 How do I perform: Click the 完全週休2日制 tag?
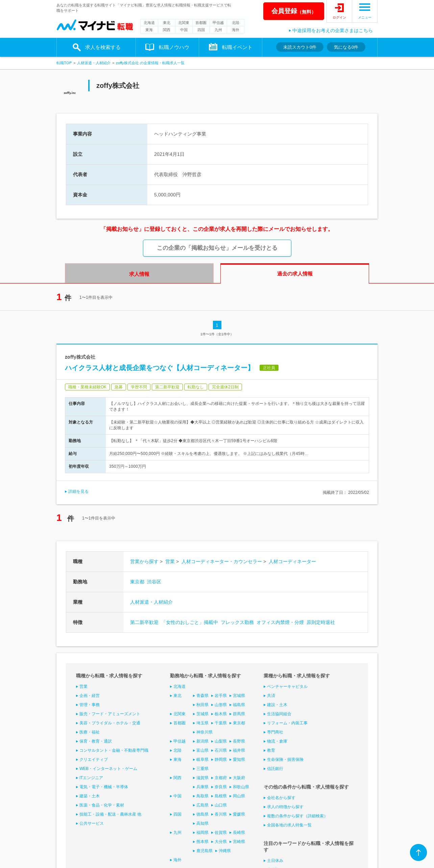225,387
